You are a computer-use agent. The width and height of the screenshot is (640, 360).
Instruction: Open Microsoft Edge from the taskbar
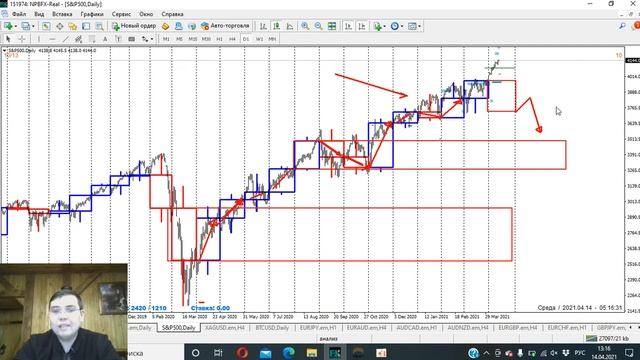point(289,352)
